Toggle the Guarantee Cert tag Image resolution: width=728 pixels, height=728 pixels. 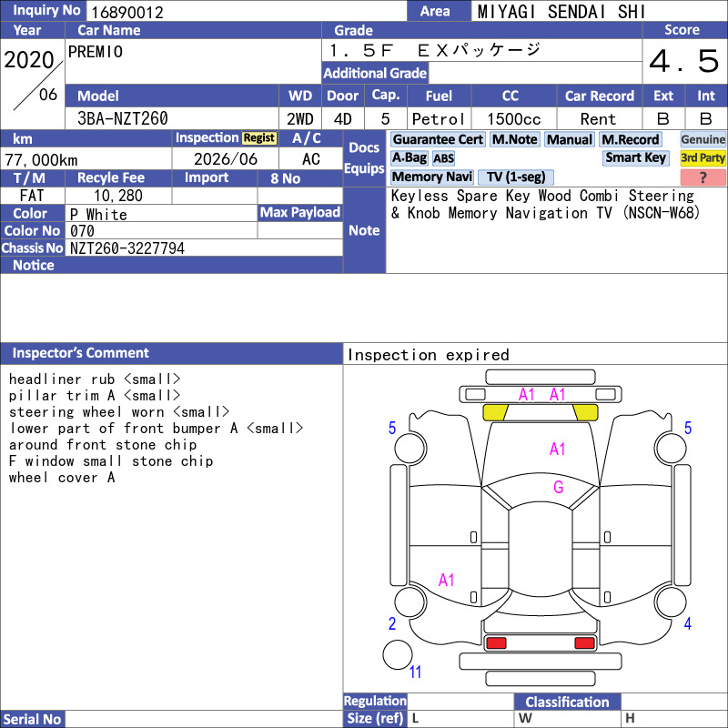(438, 139)
